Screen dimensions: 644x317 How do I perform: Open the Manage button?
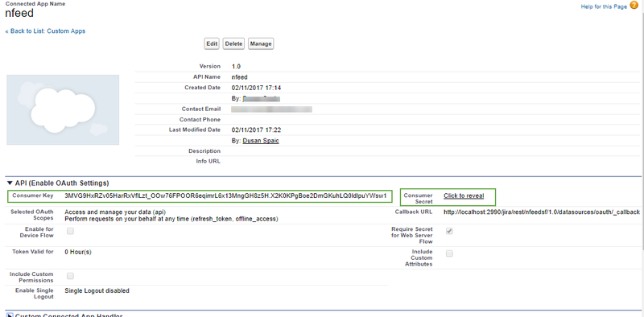click(261, 44)
